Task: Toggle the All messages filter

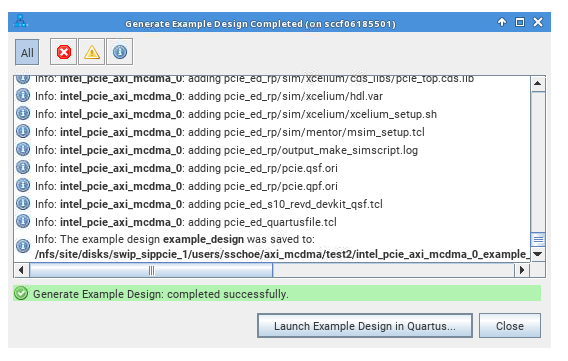Action: tap(27, 52)
